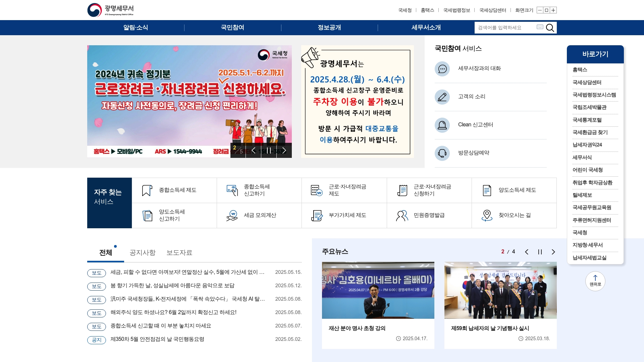
Task: Click the 방문상담예약 headset icon
Action: (x=442, y=153)
